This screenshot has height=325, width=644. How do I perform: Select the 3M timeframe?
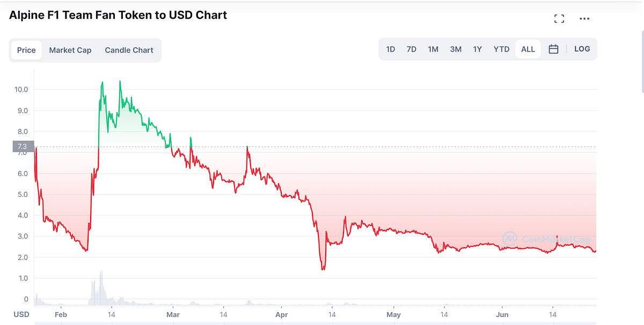pos(455,49)
